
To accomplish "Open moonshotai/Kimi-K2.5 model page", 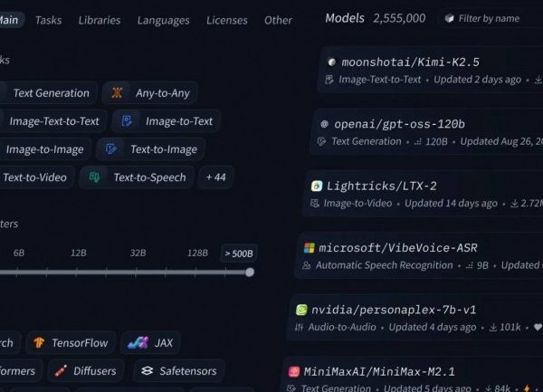I will click(410, 62).
